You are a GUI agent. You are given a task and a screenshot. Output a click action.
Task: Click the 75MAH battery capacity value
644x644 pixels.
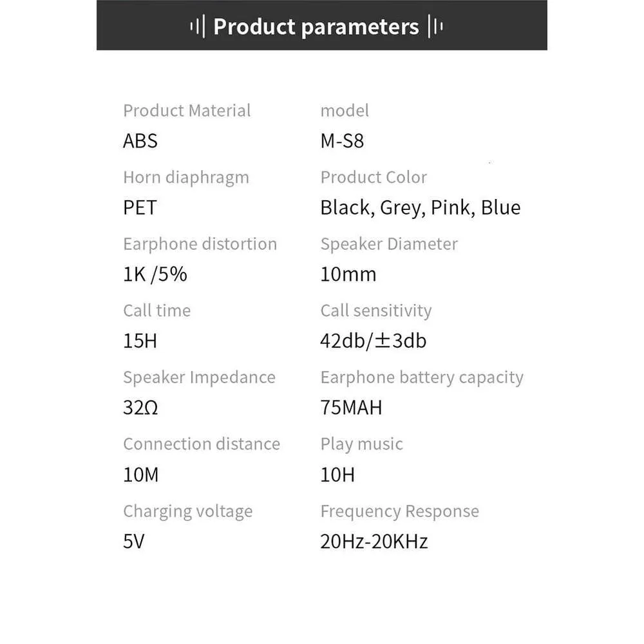(351, 408)
